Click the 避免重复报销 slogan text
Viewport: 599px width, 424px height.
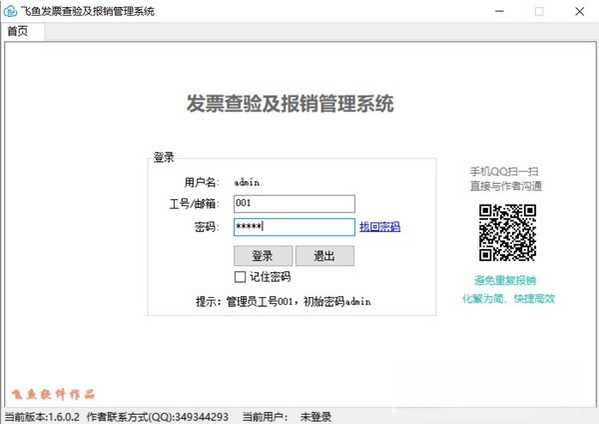point(505,280)
